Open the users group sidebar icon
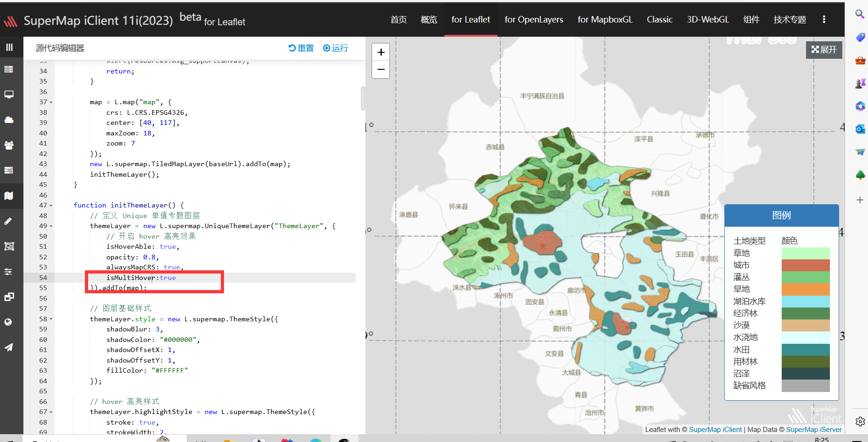Viewport: 868px width, 442px height. click(9, 145)
